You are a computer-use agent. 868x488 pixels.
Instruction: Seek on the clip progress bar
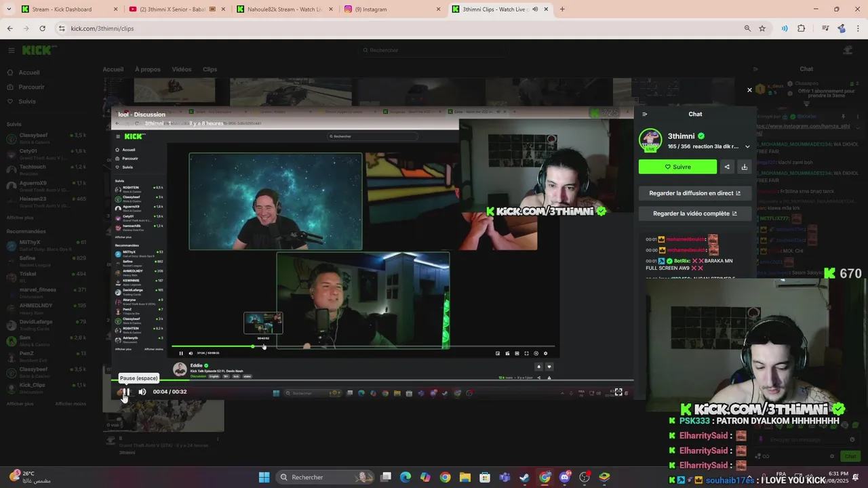[x=372, y=380]
